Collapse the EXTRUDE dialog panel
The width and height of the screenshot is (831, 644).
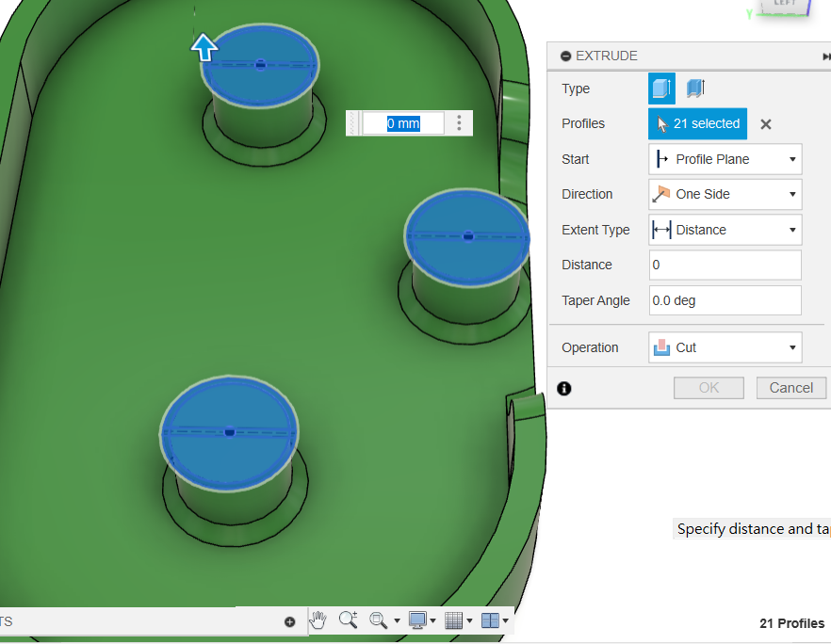[x=565, y=56]
